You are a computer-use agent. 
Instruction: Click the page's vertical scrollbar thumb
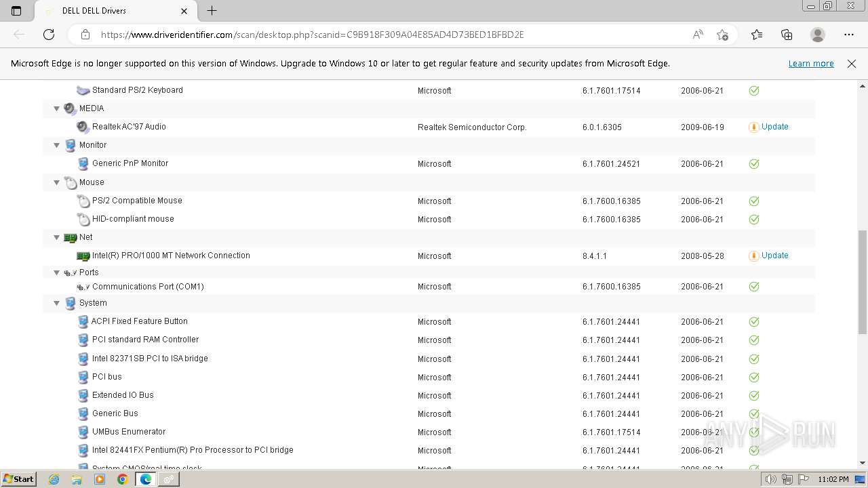pyautogui.click(x=863, y=282)
